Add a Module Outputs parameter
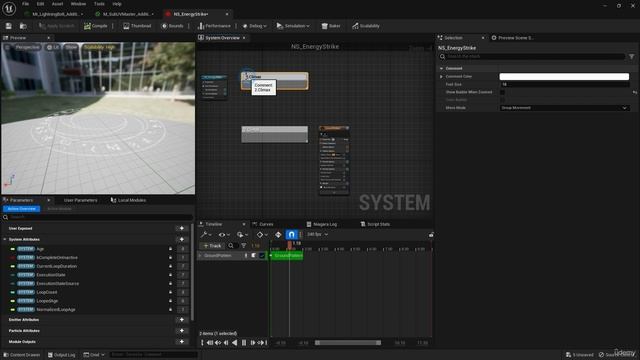640x360 pixels. [182, 341]
